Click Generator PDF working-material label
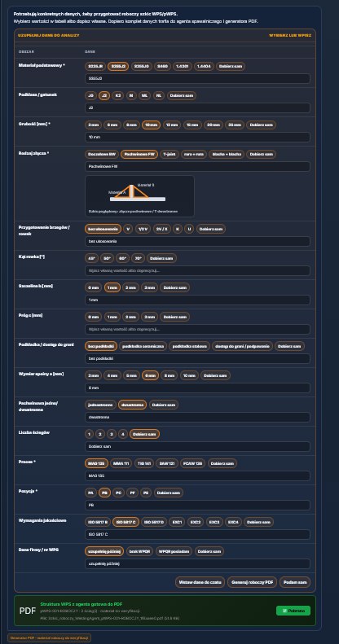Viewport: 339px width, 644px height. tap(50, 637)
